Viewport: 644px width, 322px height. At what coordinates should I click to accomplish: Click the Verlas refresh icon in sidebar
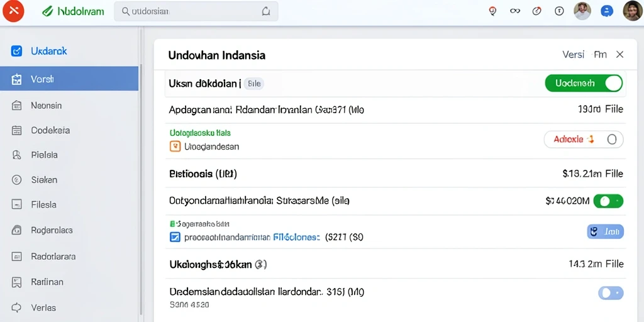pos(16,307)
